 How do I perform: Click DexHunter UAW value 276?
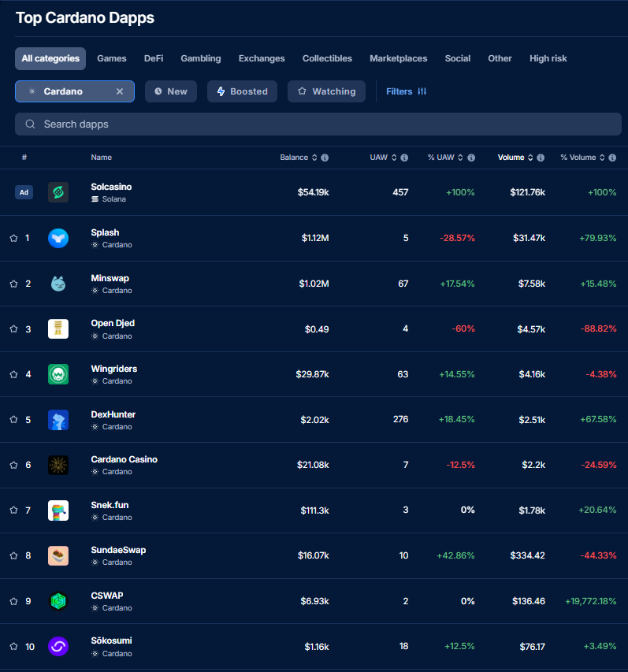coord(401,419)
